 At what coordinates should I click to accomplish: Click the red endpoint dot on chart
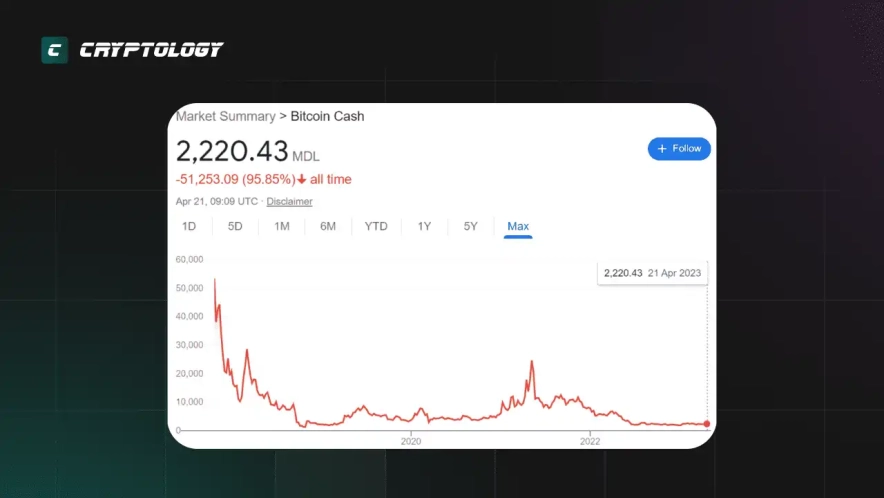coord(707,424)
